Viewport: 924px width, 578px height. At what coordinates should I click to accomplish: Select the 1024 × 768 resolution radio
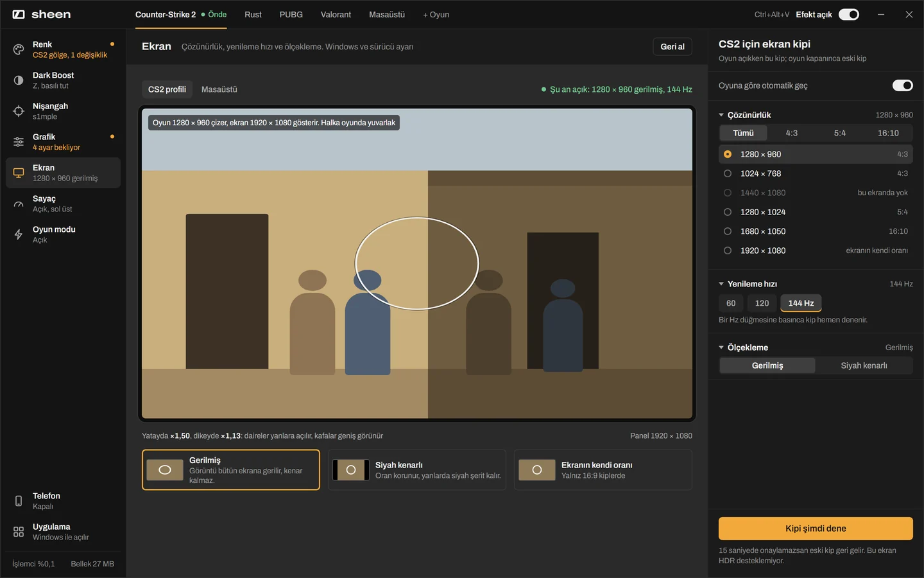(728, 173)
